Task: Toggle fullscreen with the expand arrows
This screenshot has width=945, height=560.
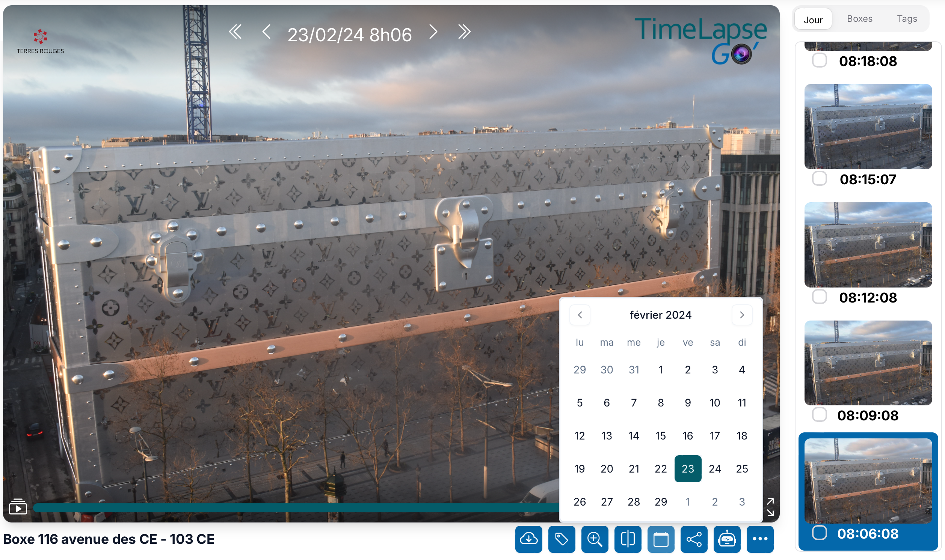Action: point(770,507)
